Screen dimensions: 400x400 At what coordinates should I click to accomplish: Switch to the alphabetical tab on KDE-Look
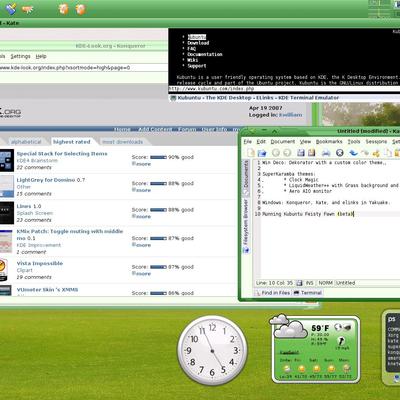click(x=26, y=142)
